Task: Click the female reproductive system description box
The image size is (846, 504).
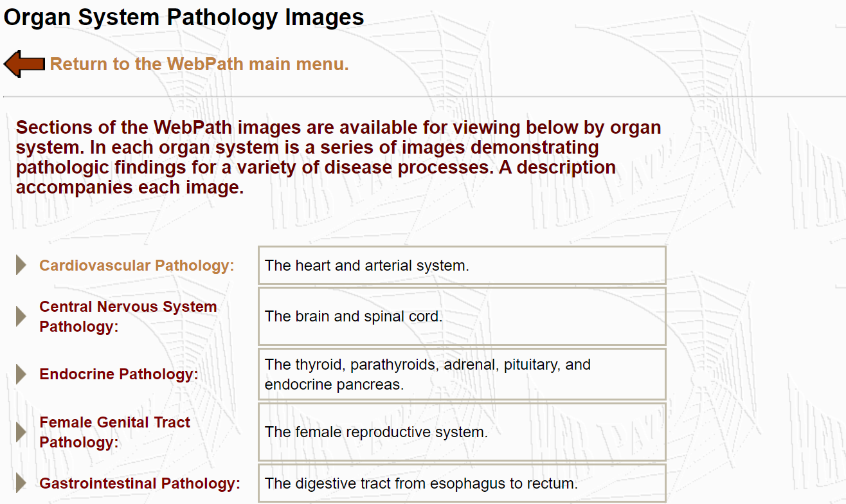Action: click(x=462, y=432)
